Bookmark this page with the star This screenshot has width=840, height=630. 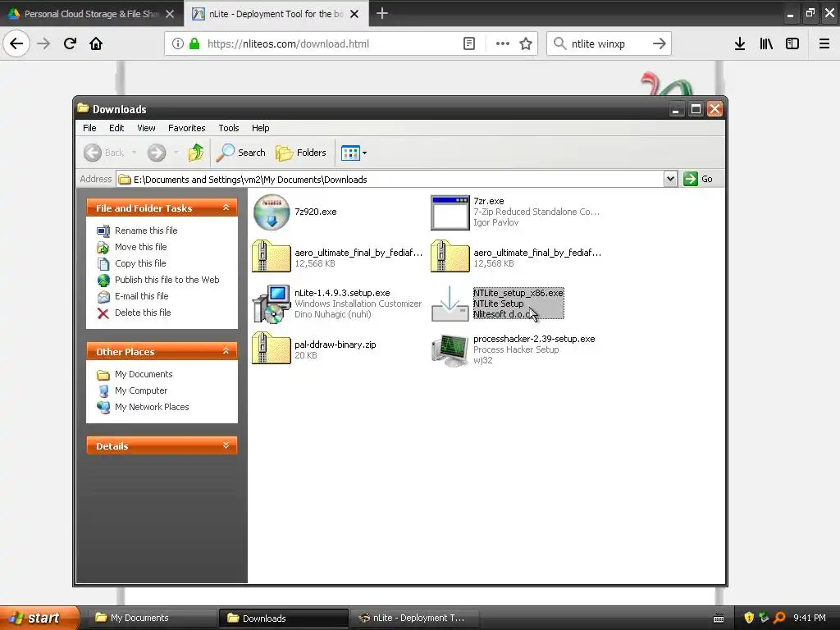526,43
